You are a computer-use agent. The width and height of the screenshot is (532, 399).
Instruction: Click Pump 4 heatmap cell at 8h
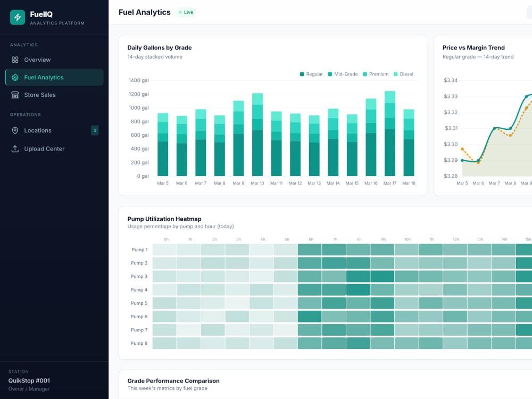coord(358,290)
